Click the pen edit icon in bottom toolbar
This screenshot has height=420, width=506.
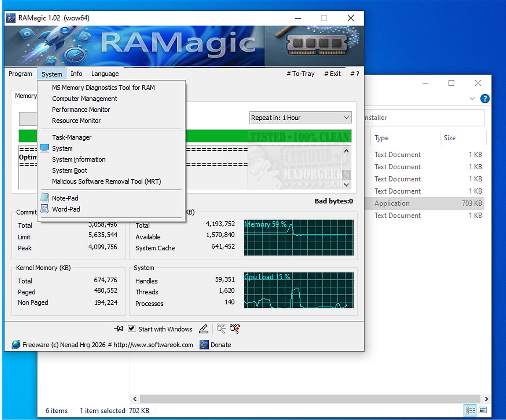(x=204, y=329)
